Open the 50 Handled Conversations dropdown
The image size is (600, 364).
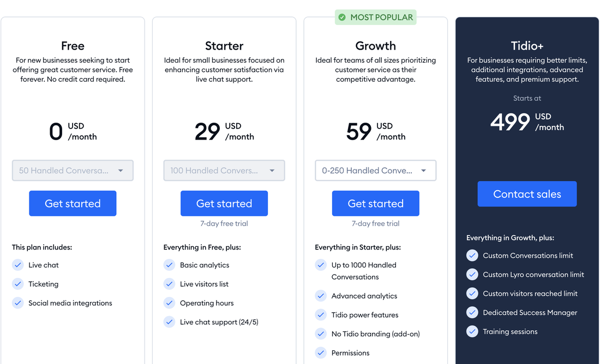tap(73, 171)
